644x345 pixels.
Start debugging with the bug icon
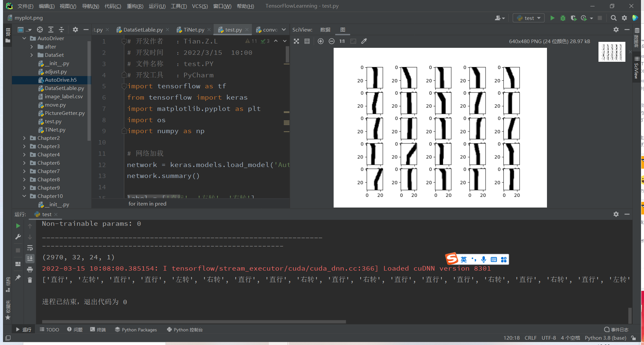coord(563,18)
